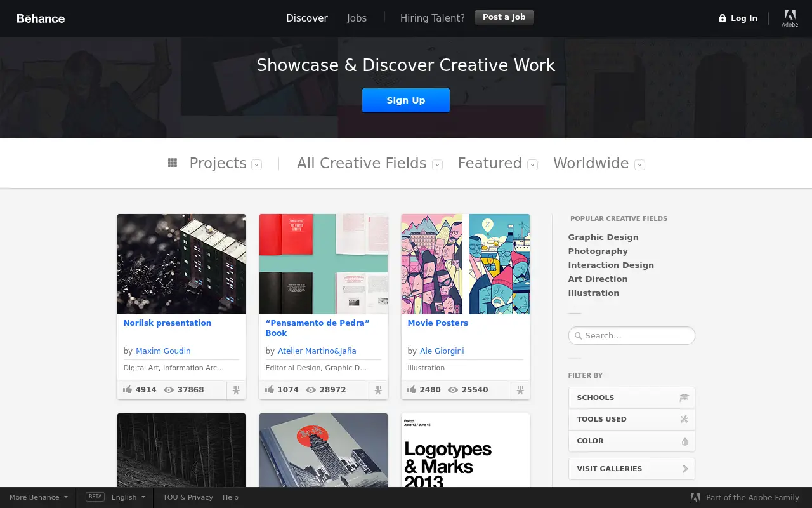This screenshot has width=812, height=508.
Task: Go to the Discover tab
Action: click(x=307, y=18)
